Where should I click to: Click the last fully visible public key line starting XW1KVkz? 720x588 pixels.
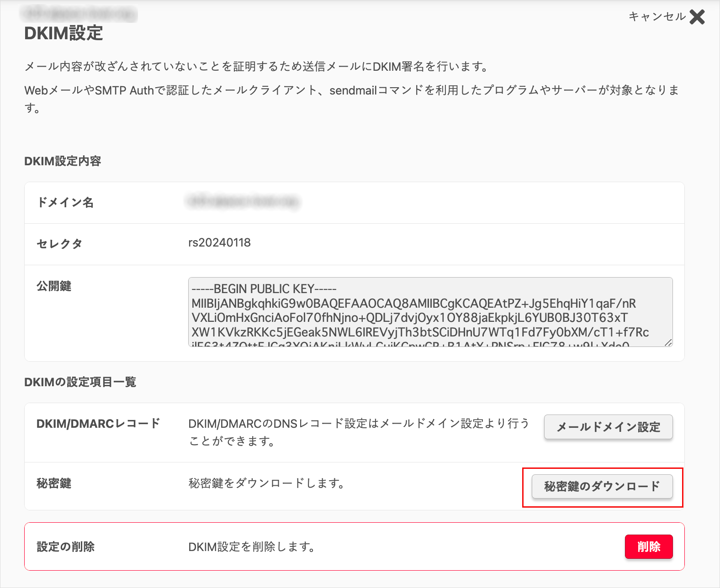click(x=420, y=332)
